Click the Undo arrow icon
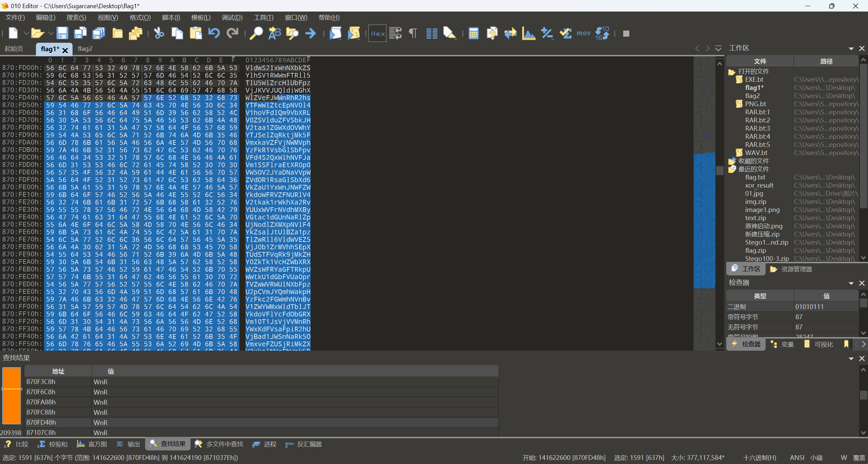This screenshot has height=464, width=868. (214, 33)
